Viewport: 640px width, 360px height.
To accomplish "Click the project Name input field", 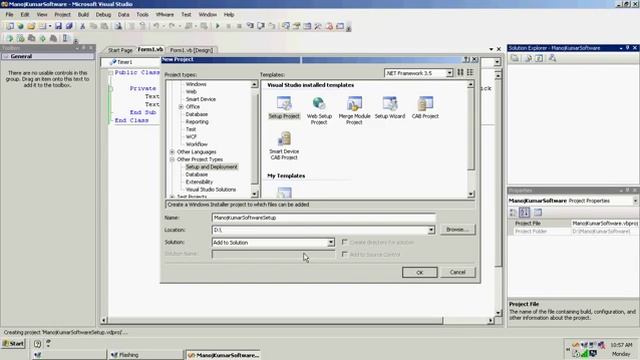I will coord(324,218).
